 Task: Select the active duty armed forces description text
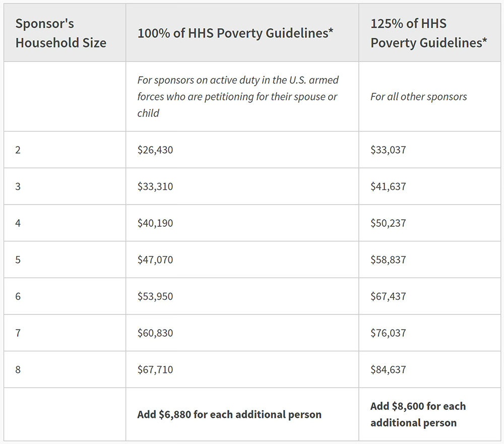click(x=238, y=97)
